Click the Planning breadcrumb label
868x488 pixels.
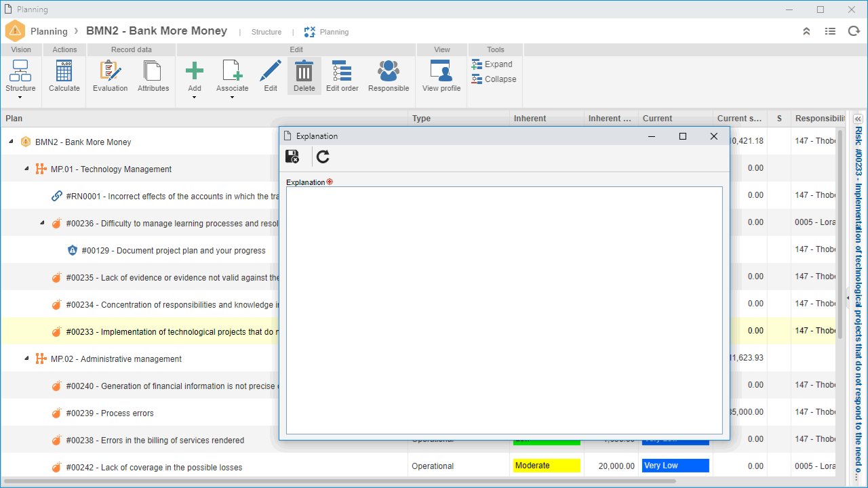(x=334, y=32)
